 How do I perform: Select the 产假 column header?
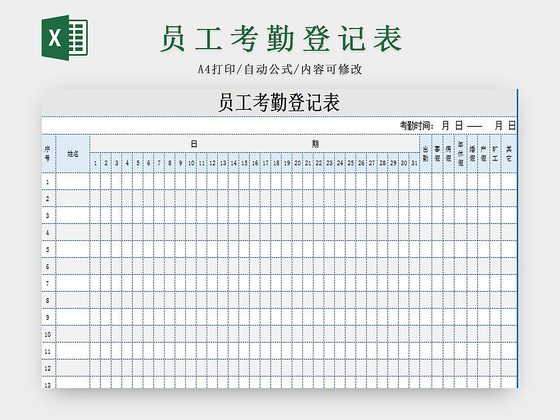484,154
